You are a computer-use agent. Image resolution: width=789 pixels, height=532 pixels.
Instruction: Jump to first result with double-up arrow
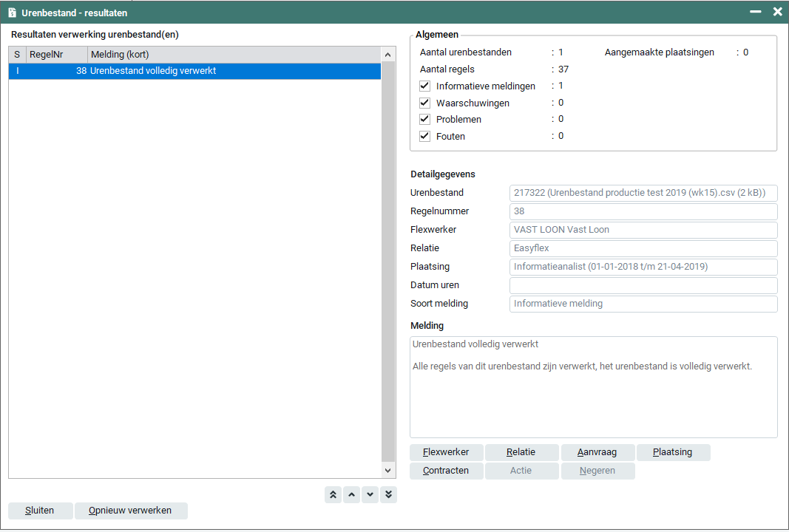coord(333,495)
